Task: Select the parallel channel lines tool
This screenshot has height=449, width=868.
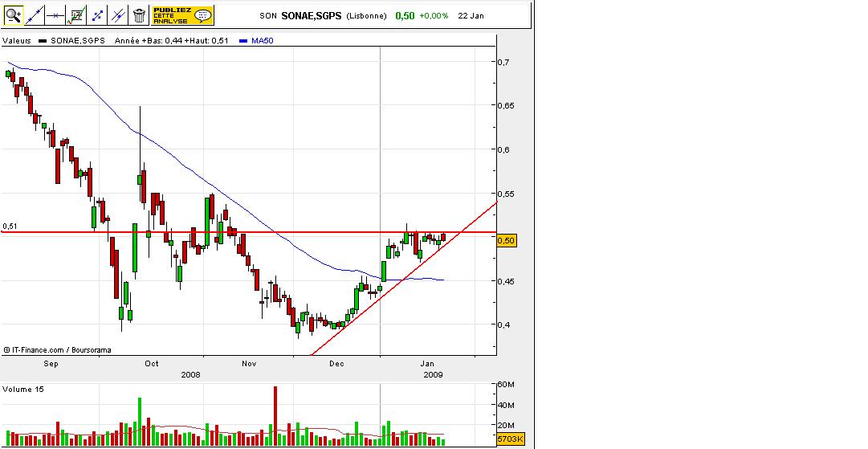Action: point(119,15)
